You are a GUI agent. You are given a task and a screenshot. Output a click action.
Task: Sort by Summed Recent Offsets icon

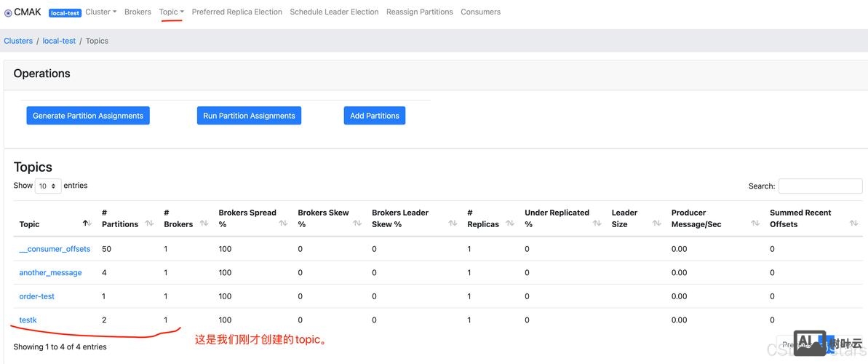pyautogui.click(x=853, y=223)
